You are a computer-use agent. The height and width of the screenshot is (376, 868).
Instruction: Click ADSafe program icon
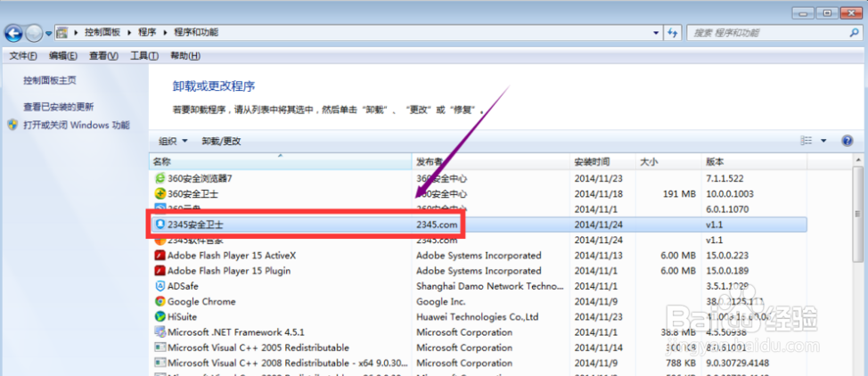160,286
